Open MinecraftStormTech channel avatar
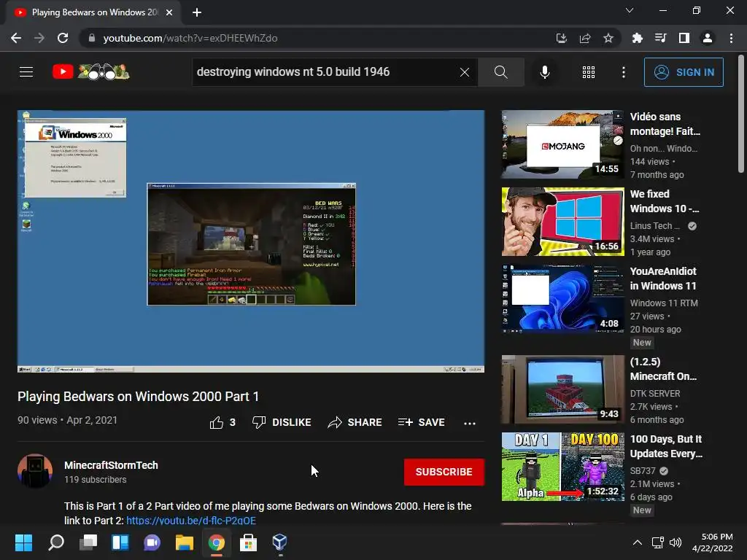 [35, 471]
